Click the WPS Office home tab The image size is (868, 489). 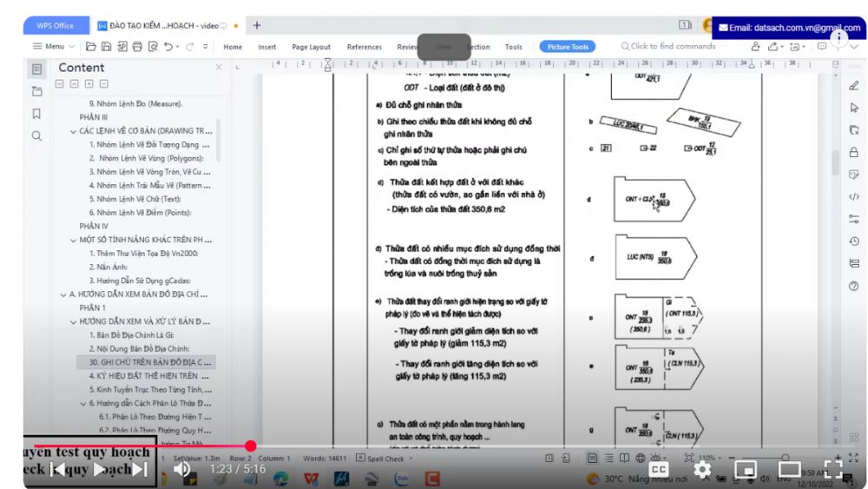pos(56,25)
